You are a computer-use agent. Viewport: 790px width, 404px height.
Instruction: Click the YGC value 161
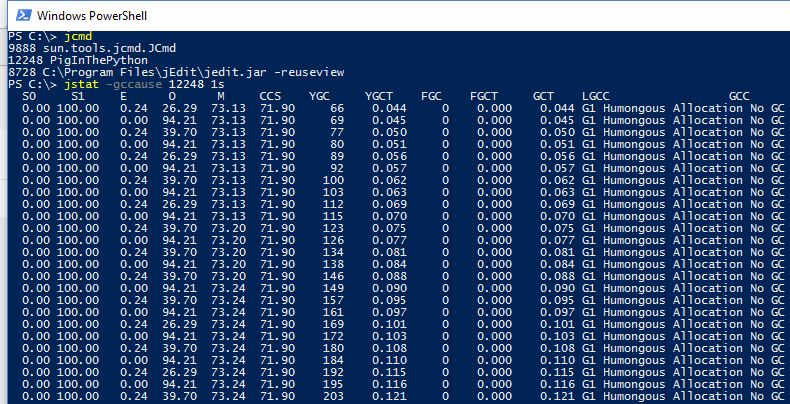[334, 312]
